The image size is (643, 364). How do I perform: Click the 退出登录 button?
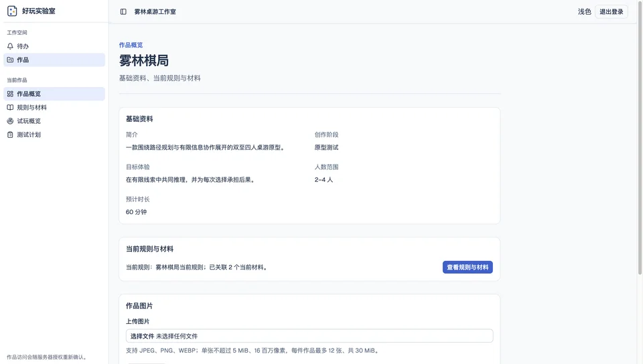tap(611, 11)
